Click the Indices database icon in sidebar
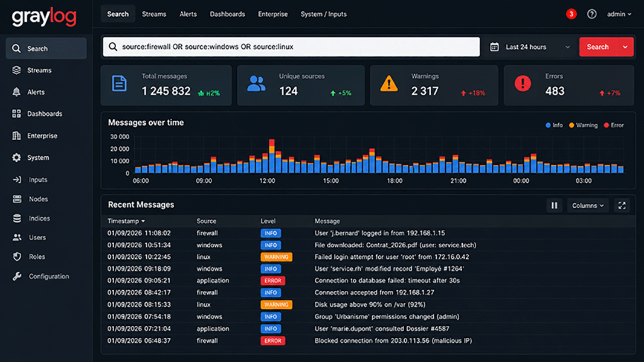Screen dimensions: 644x362 tap(17, 218)
